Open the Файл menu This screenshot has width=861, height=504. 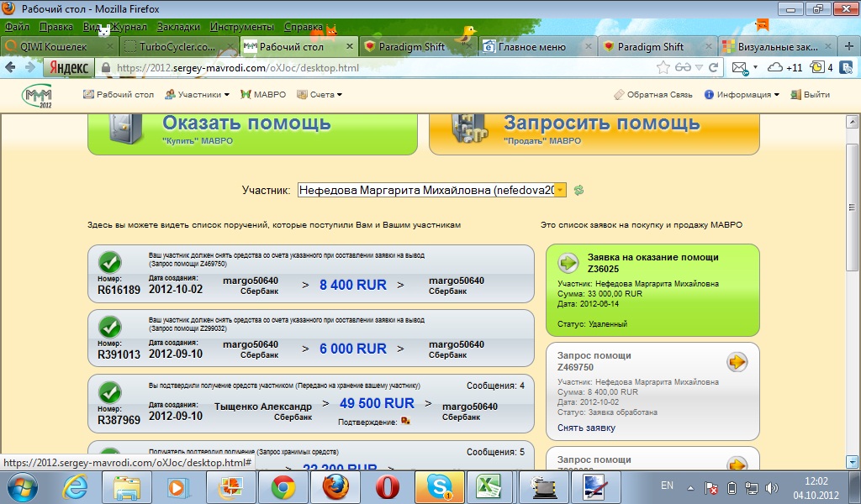17,26
